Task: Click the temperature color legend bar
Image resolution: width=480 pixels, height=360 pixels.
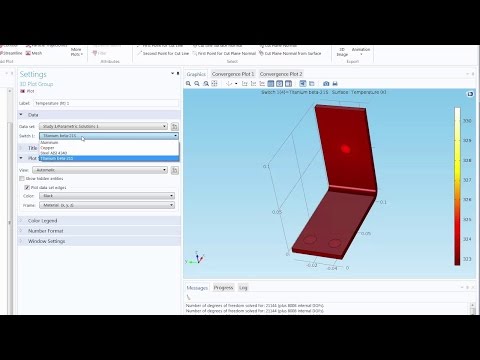Action: pyautogui.click(x=457, y=186)
